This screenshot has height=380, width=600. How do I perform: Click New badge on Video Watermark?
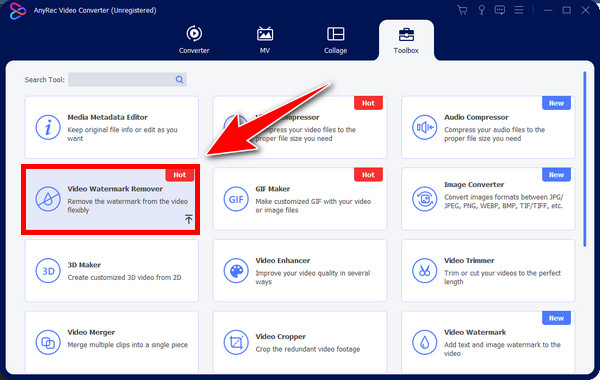pos(556,318)
